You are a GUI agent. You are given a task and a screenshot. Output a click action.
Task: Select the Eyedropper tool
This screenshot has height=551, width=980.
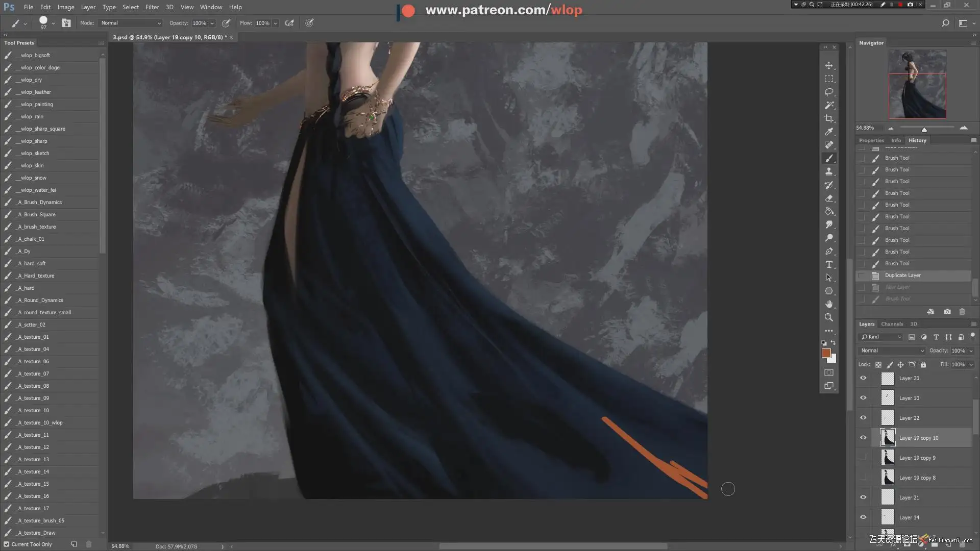tap(829, 132)
